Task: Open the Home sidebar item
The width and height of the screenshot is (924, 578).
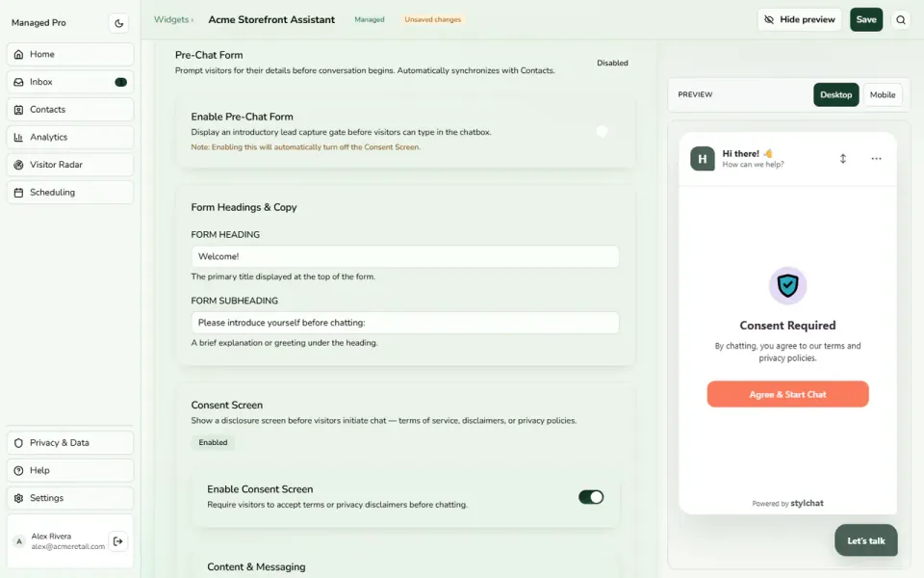Action: (70, 54)
